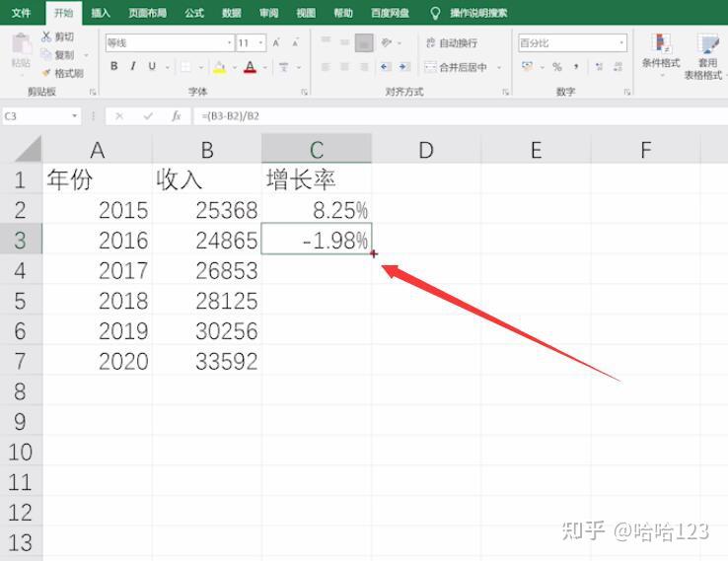The width and height of the screenshot is (728, 561).
Task: Increase decimal places icon
Action: [x=600, y=67]
